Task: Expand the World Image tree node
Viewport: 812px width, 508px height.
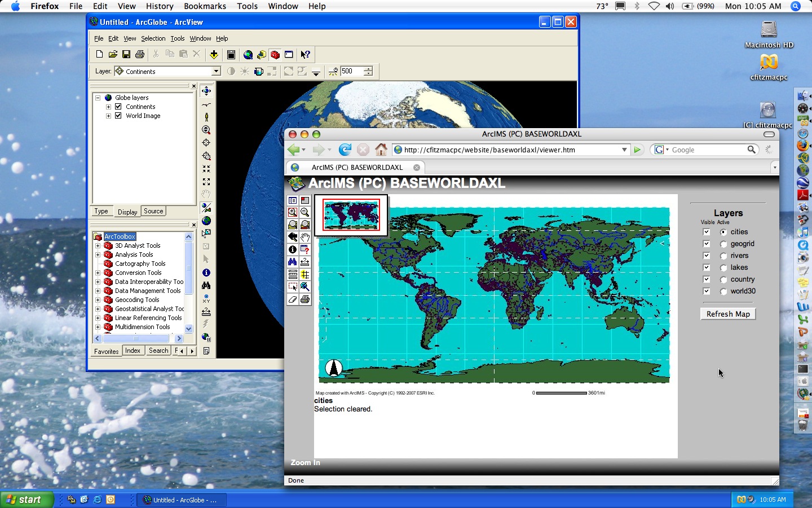Action: coord(108,116)
